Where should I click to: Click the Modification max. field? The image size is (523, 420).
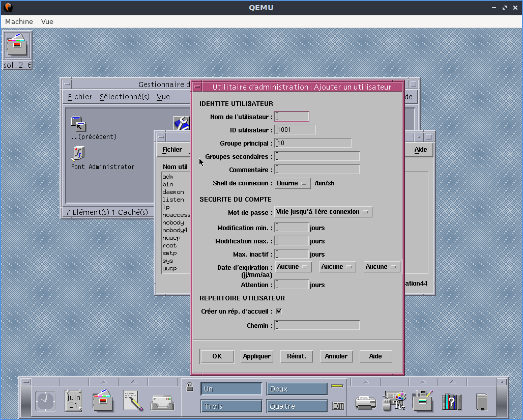(x=292, y=241)
